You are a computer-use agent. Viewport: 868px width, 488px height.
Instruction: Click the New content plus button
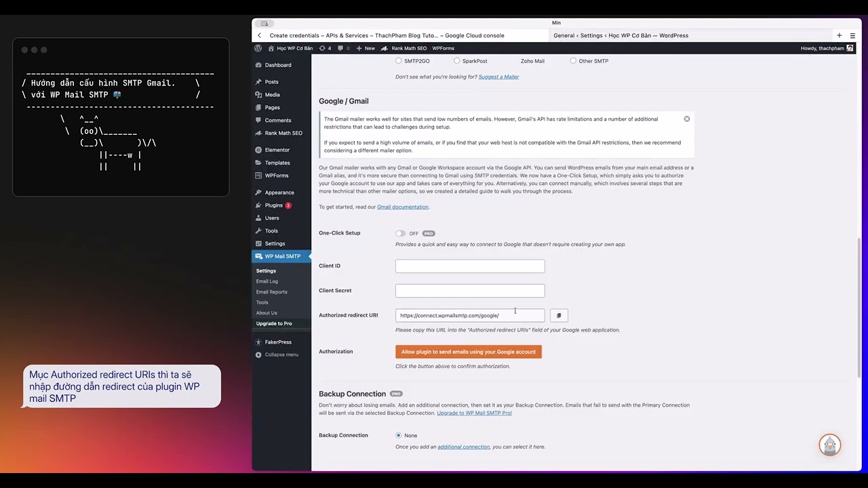366,48
